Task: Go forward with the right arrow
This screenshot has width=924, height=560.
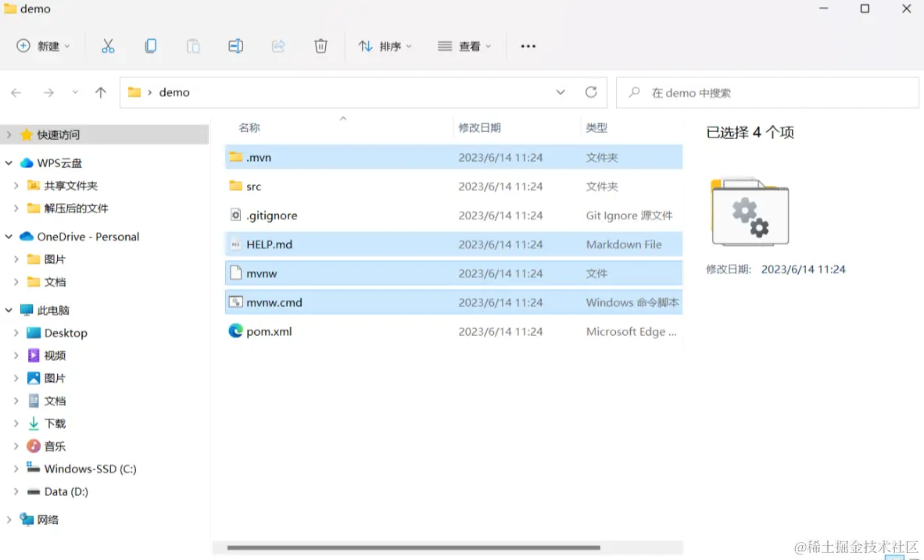Action: point(48,92)
